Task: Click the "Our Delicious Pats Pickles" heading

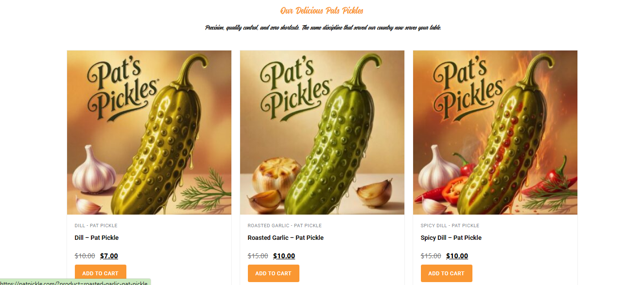Action: click(x=322, y=11)
